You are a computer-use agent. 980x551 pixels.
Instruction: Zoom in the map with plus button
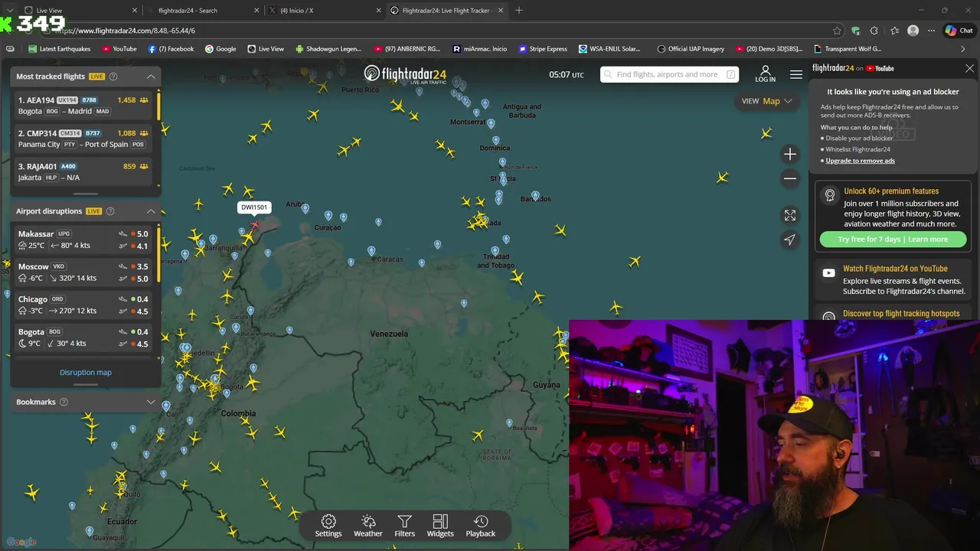789,154
